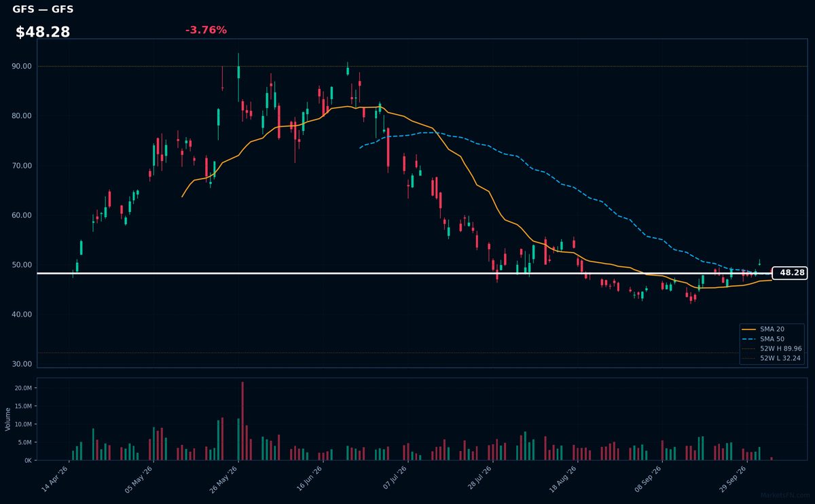
Task: Click the tallest red volume bar
Action: 242,421
